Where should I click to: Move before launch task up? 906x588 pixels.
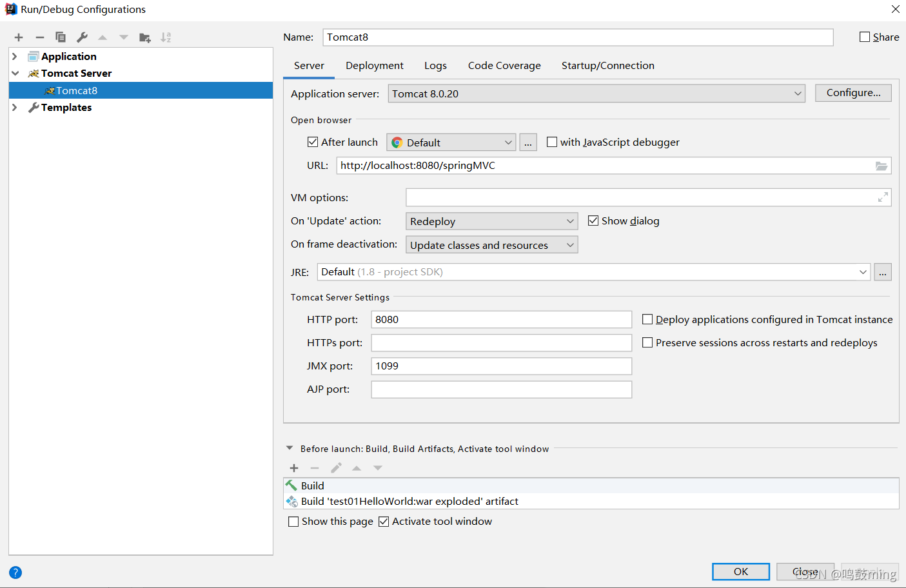coord(357,468)
